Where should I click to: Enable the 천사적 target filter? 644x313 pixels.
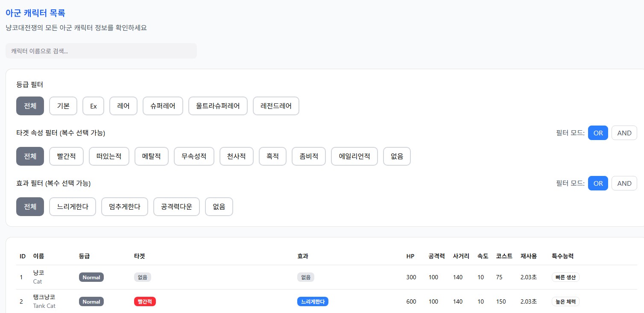236,156
